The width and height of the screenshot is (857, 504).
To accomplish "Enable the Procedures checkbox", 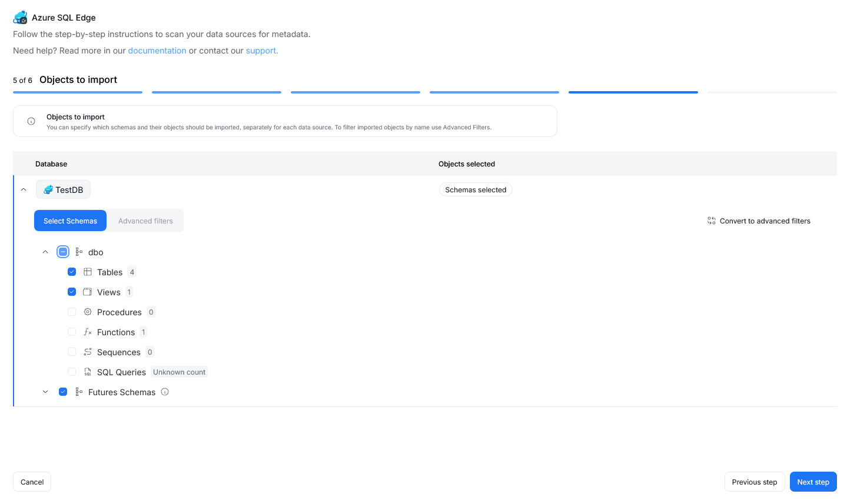I will [x=72, y=312].
